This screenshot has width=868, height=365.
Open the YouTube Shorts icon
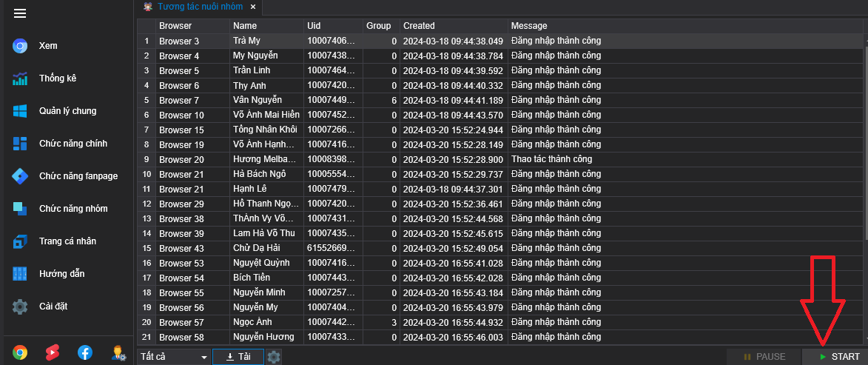[53, 352]
